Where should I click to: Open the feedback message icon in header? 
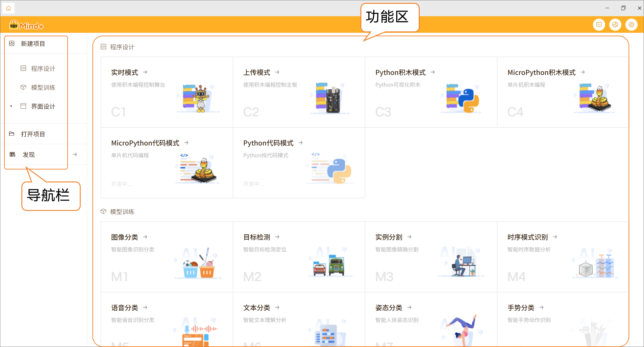599,25
